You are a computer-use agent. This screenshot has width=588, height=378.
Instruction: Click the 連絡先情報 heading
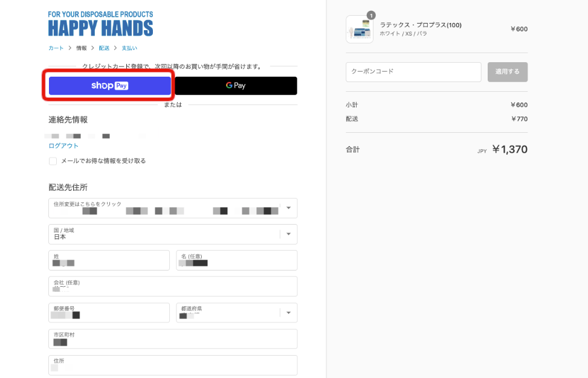tap(68, 120)
